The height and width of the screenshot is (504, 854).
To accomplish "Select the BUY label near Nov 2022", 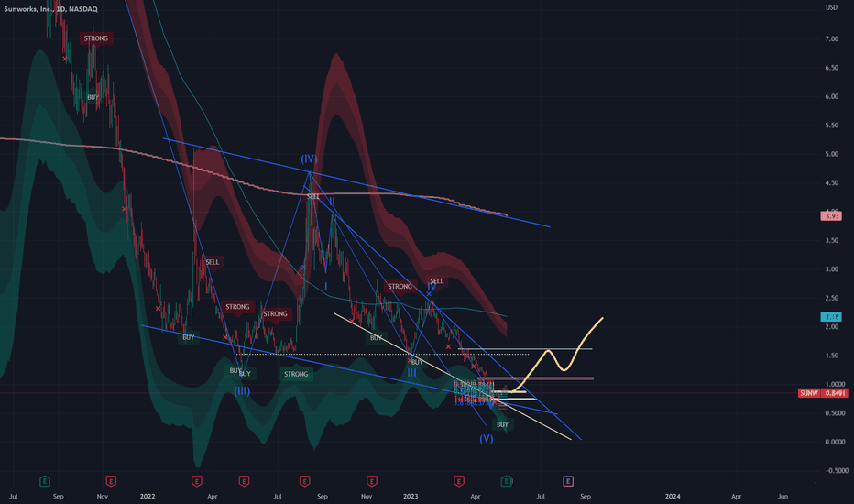I will tap(376, 338).
